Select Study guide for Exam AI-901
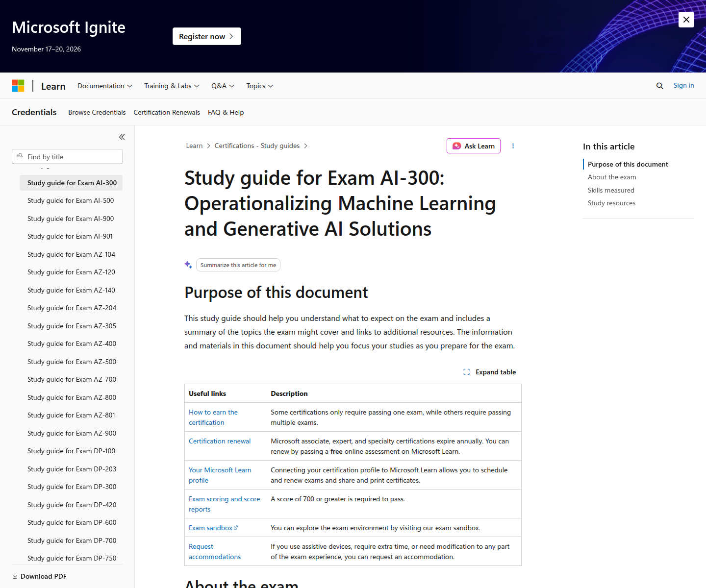706x588 pixels. pos(71,236)
